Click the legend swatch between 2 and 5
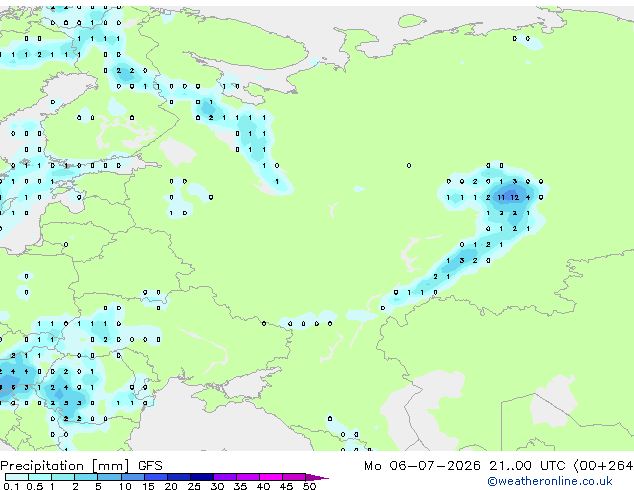Viewport: 634px width, 490px height. coord(86,477)
